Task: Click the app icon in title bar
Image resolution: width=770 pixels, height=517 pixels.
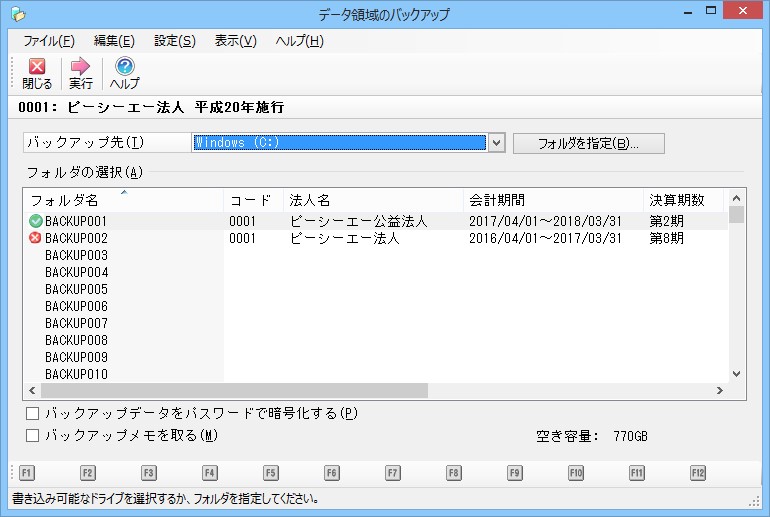Action: click(18, 14)
